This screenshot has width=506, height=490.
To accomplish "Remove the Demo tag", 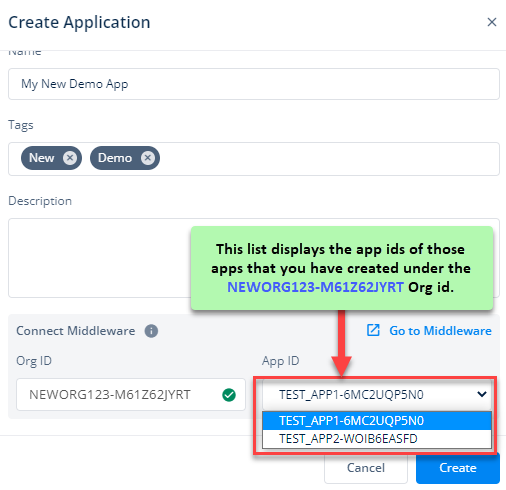I will pyautogui.click(x=148, y=158).
